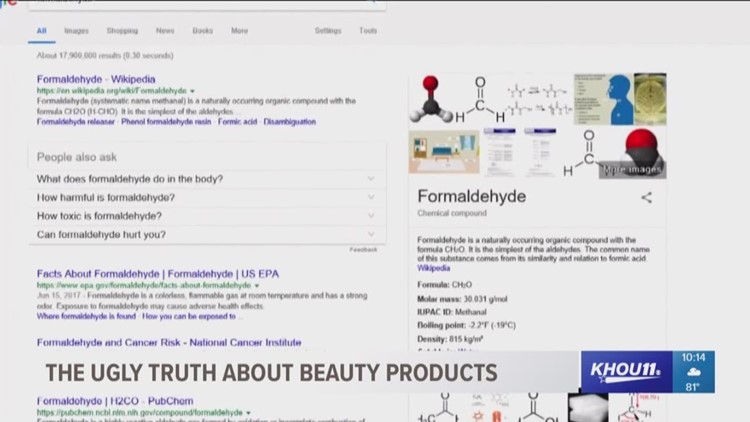This screenshot has height=422, width=750.
Task: Open Phenol formaldehyde resin sitelink
Action: pyautogui.click(x=166, y=122)
